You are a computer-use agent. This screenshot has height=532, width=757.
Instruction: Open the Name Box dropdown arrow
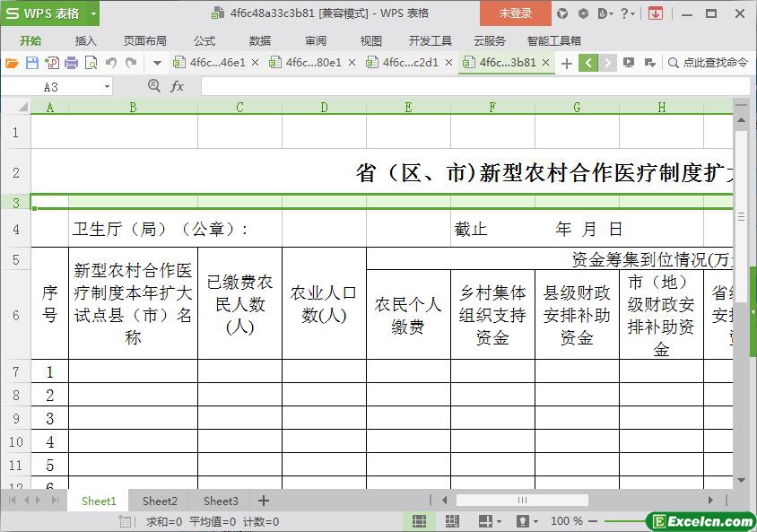click(x=107, y=87)
